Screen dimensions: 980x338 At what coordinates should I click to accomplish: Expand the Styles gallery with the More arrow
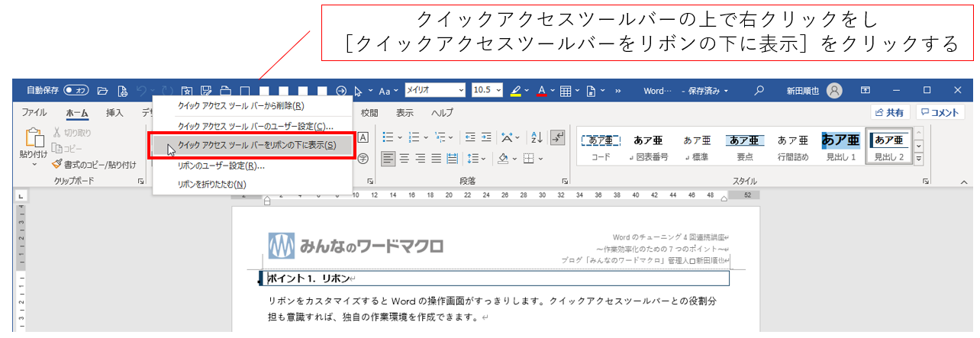[x=919, y=159]
